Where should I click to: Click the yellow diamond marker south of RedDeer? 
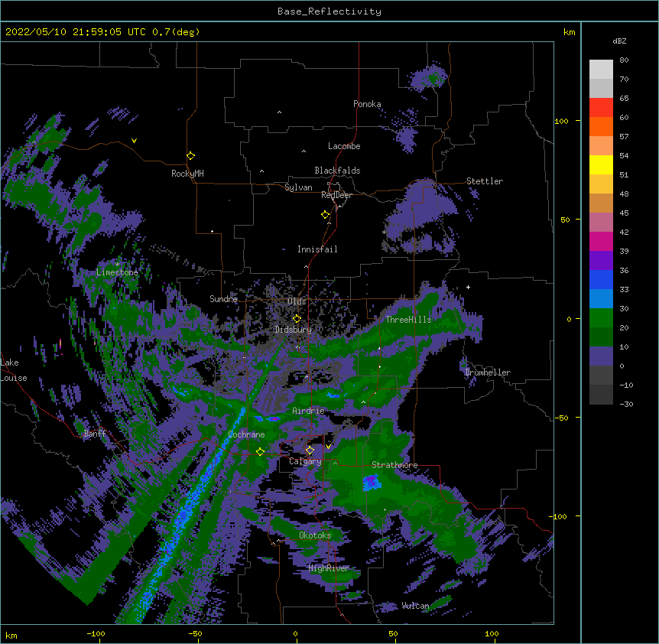tap(326, 215)
